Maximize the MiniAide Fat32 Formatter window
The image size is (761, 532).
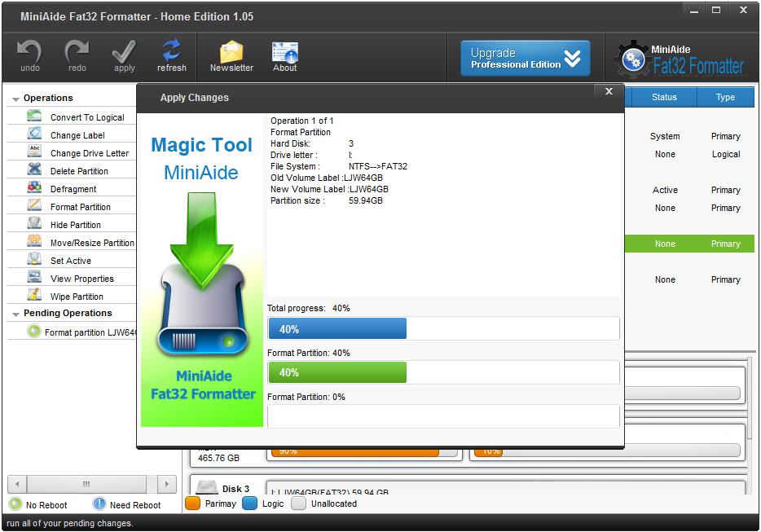[x=716, y=11]
